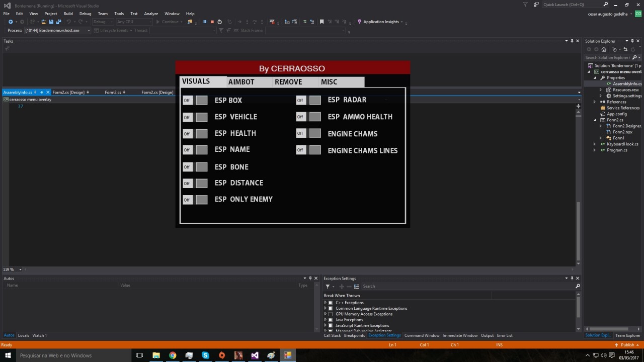Click the Task View taskbar icon
The width and height of the screenshot is (644, 362).
[x=140, y=355]
